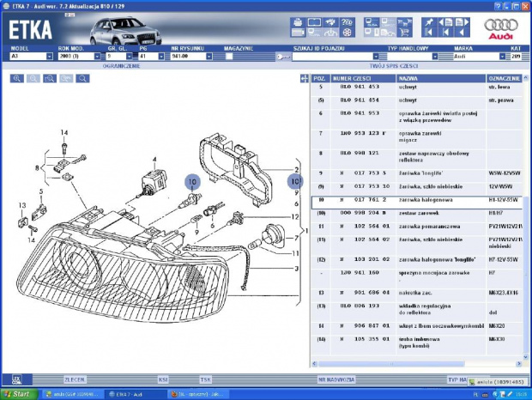Click the battery-shaped icon below the printer

point(298,33)
